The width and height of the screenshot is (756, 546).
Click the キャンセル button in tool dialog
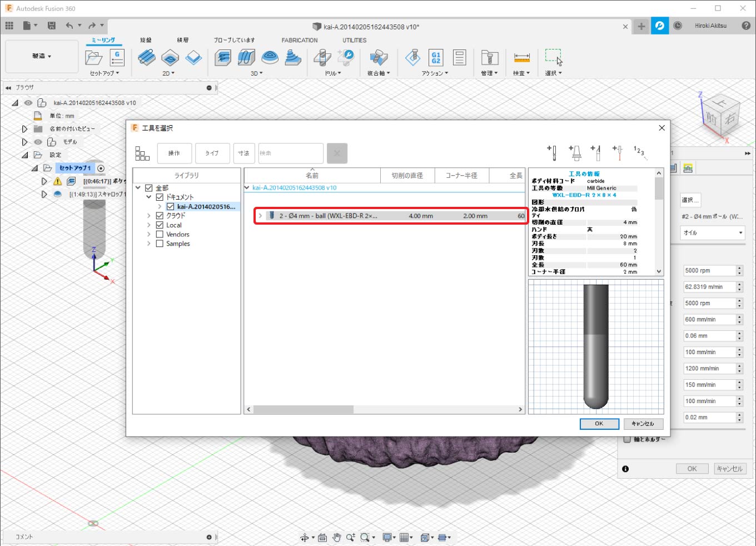coord(643,424)
